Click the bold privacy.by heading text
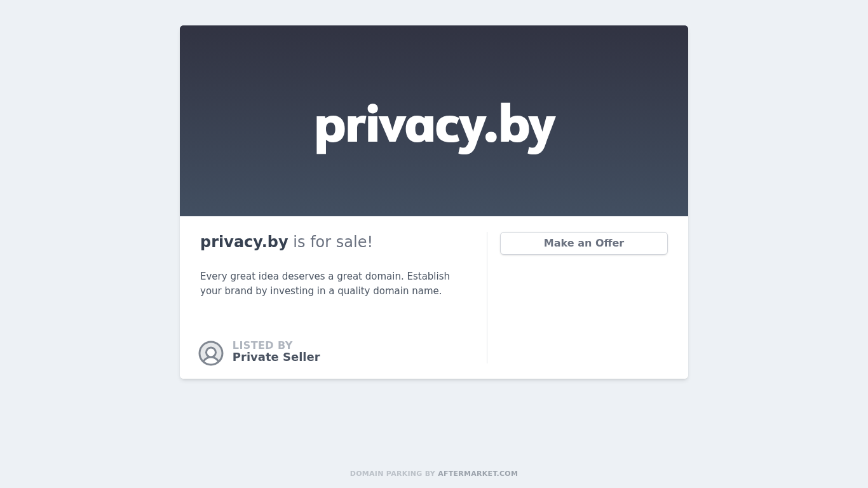The image size is (868, 488). 244,242
